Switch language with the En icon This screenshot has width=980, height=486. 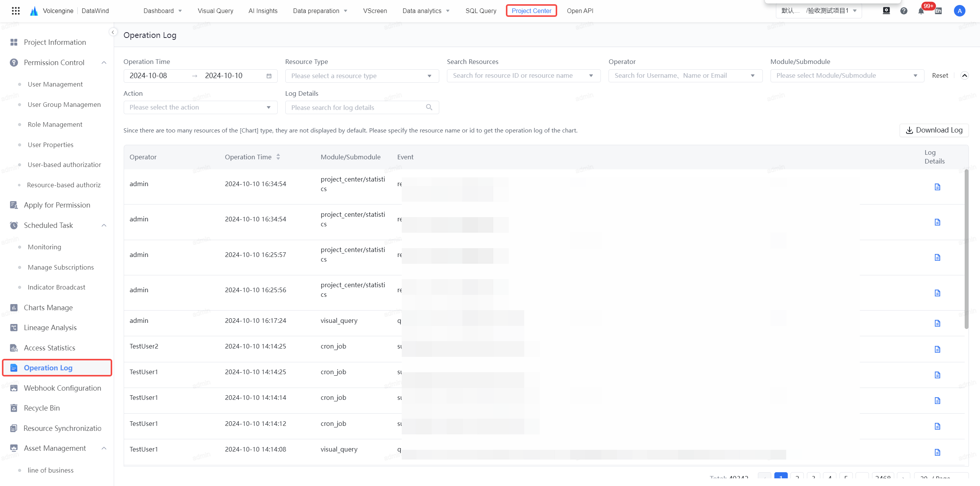tap(938, 11)
